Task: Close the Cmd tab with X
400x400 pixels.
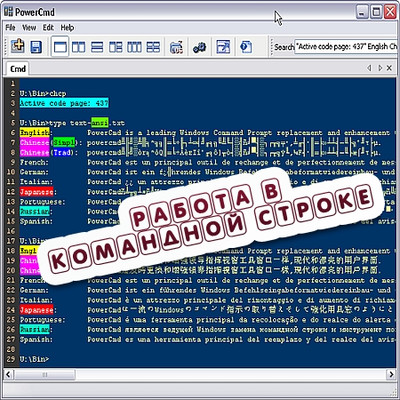Action: coord(389,68)
